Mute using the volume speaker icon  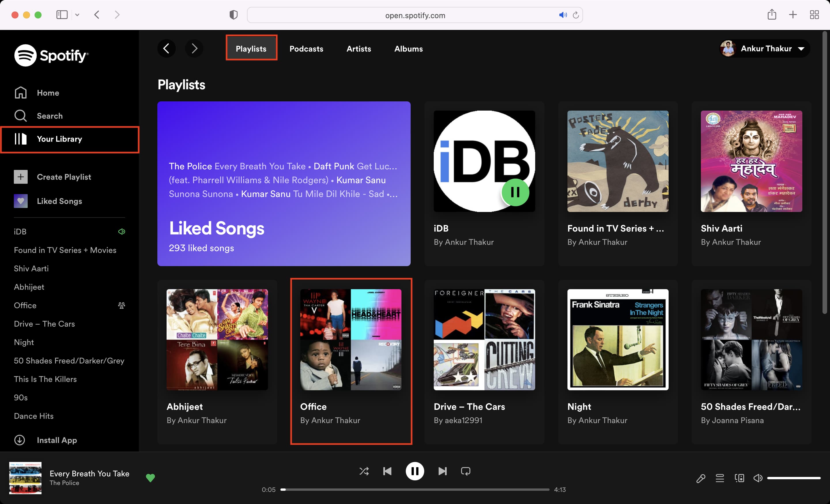click(758, 478)
